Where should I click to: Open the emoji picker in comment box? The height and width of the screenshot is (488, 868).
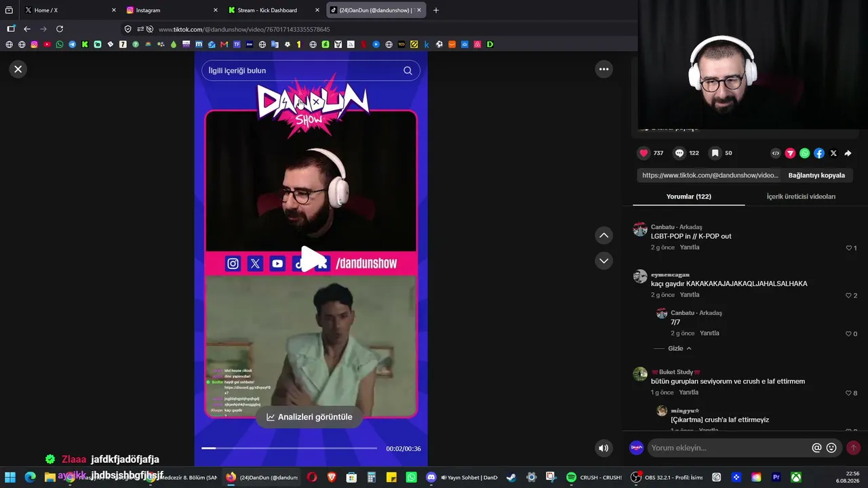[x=831, y=448]
